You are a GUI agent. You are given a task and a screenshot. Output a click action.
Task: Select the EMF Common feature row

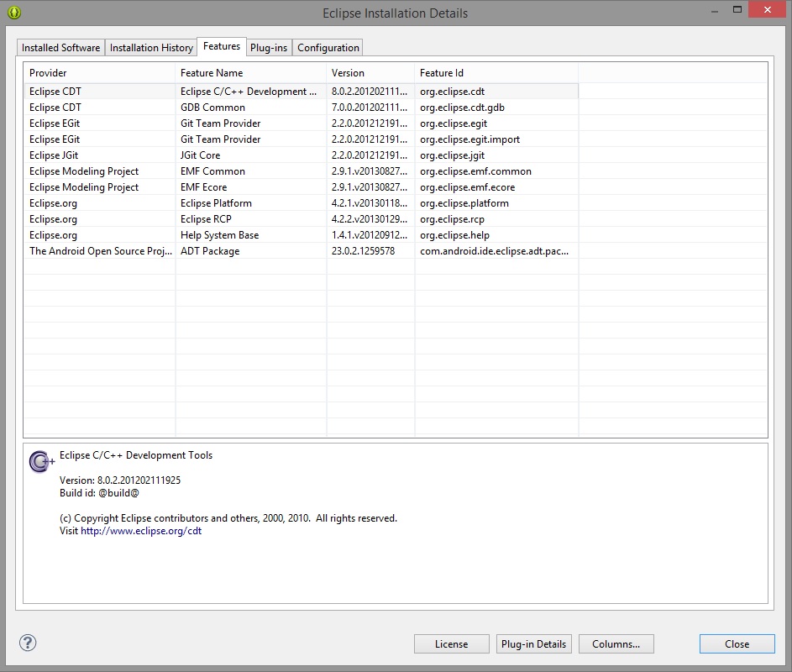tap(301, 171)
